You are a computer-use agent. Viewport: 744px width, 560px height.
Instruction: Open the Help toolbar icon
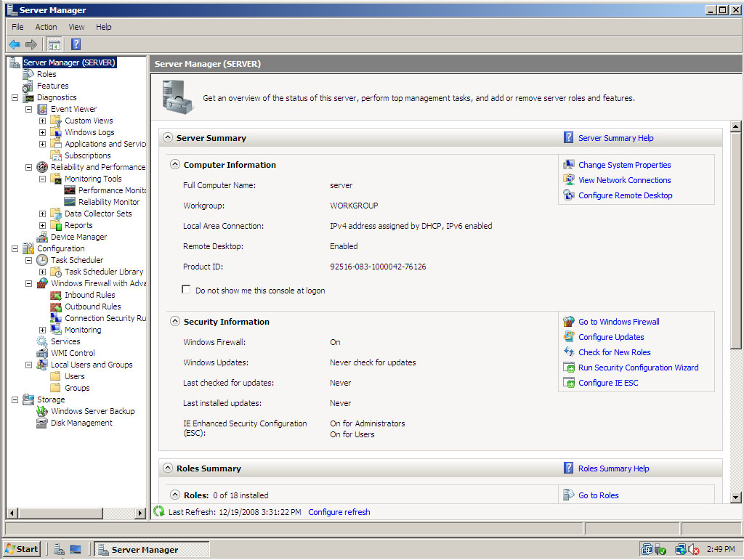tap(76, 44)
